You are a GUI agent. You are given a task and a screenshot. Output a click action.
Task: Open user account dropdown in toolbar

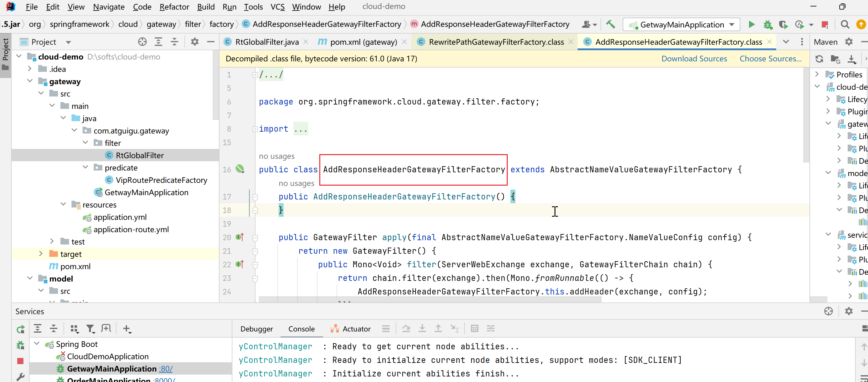589,25
